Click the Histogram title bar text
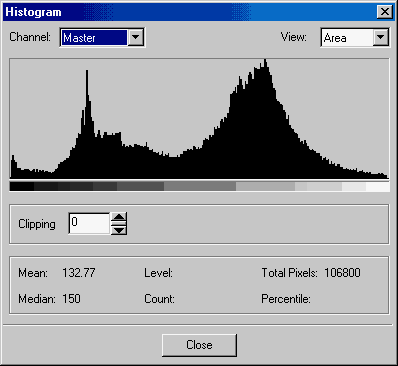 point(33,12)
